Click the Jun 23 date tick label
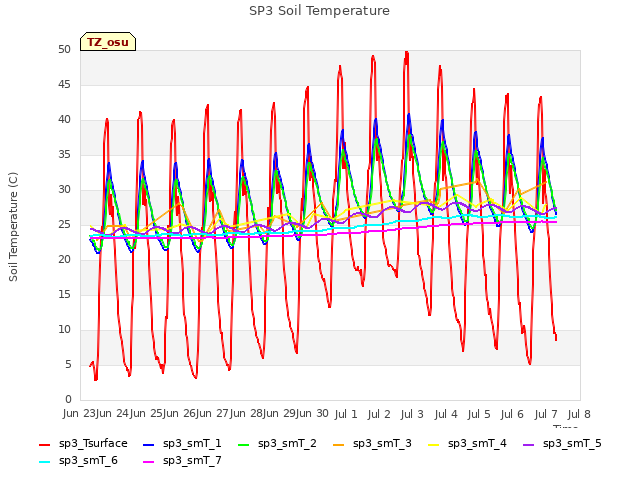This screenshot has width=640, height=480. pyautogui.click(x=80, y=413)
